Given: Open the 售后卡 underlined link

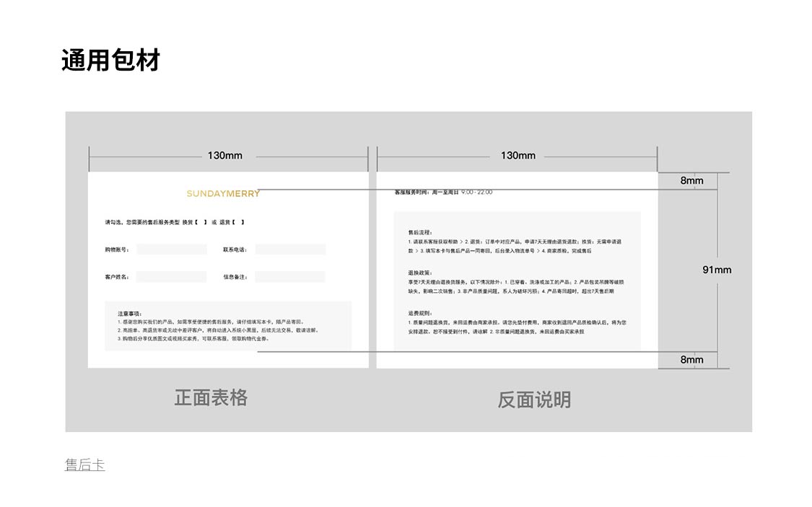Looking at the screenshot, I should pyautogui.click(x=84, y=465).
